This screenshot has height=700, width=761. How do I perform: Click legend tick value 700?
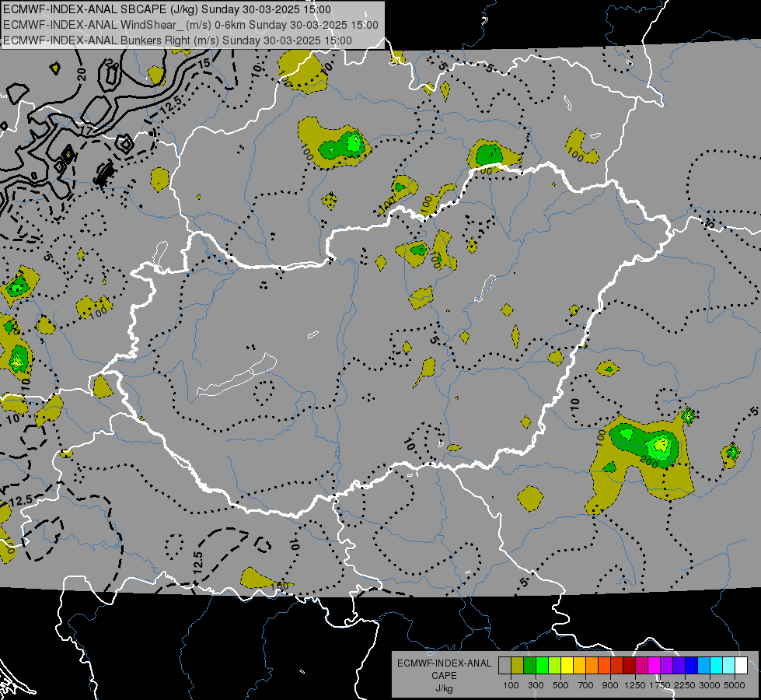click(586, 685)
